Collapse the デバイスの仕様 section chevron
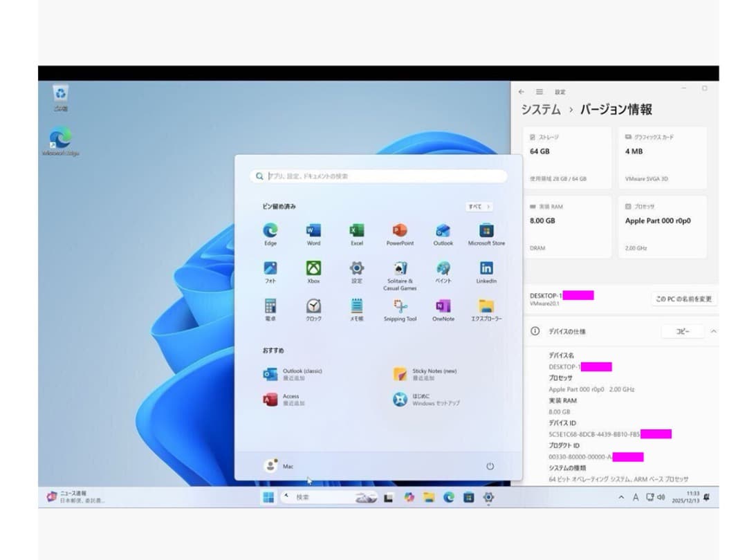Image resolution: width=747 pixels, height=560 pixels. pos(713,332)
